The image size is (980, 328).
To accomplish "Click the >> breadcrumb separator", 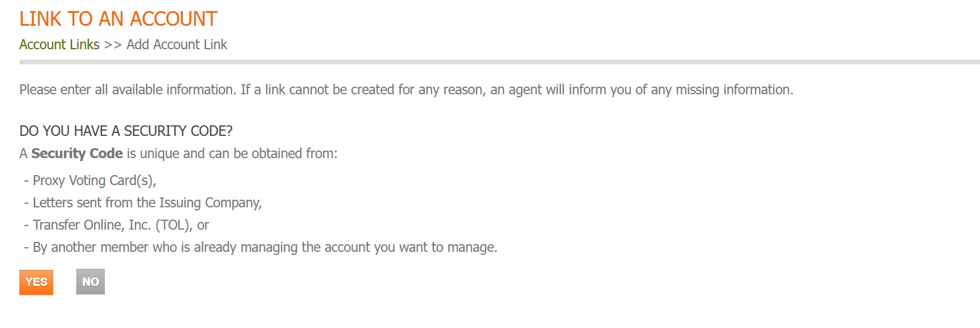I will (113, 45).
